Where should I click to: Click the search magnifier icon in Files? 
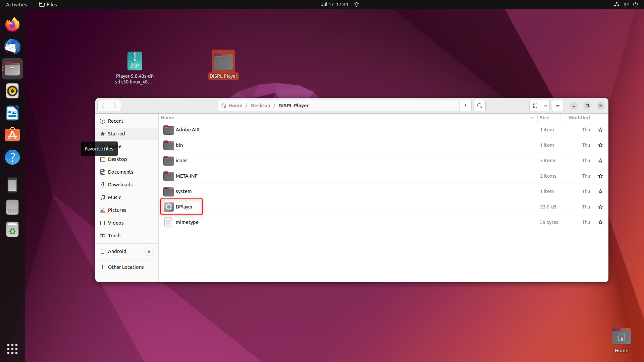[x=479, y=106]
